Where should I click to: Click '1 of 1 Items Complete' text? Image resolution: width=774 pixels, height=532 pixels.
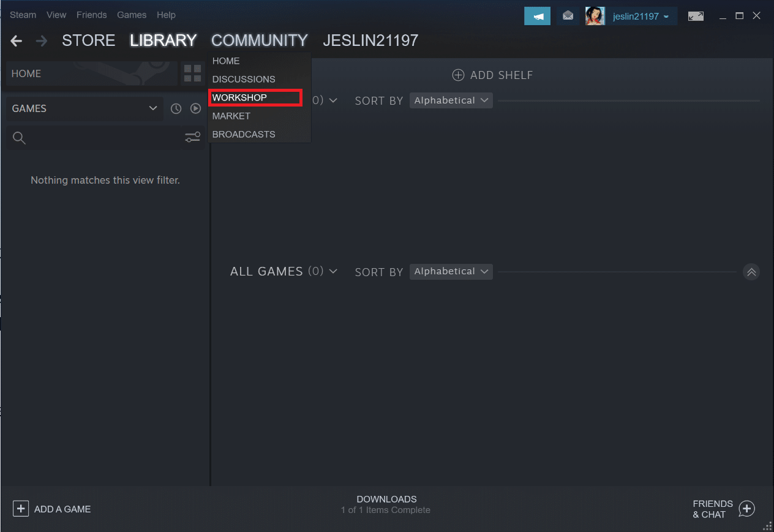pyautogui.click(x=386, y=510)
